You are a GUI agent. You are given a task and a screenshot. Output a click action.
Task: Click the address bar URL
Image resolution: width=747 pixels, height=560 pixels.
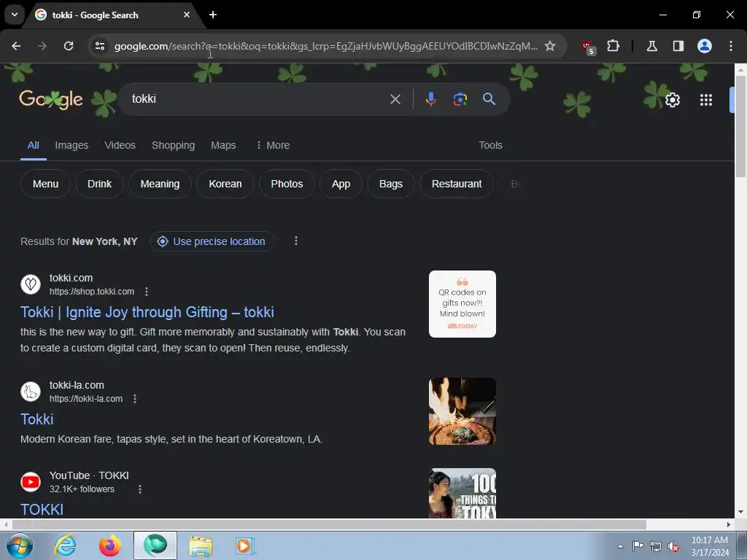point(326,46)
